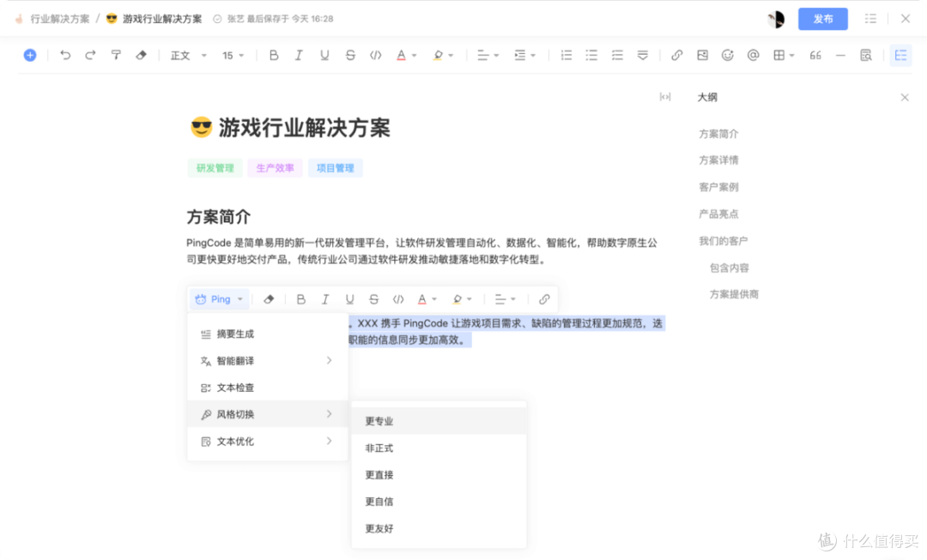The image size is (927, 560).
Task: Click the 研发管理 tag
Action: [x=215, y=168]
